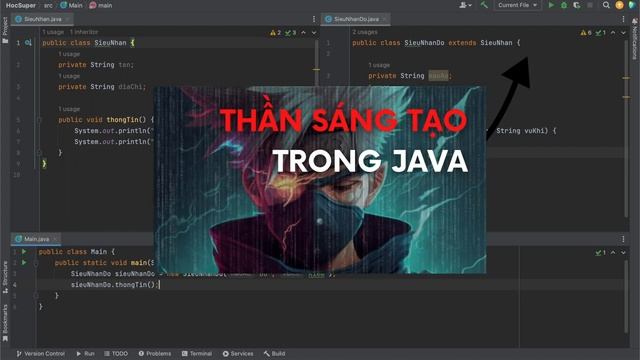Click 'extends' keyword in SieuNhanDo class
The image size is (640, 360).
[462, 43]
